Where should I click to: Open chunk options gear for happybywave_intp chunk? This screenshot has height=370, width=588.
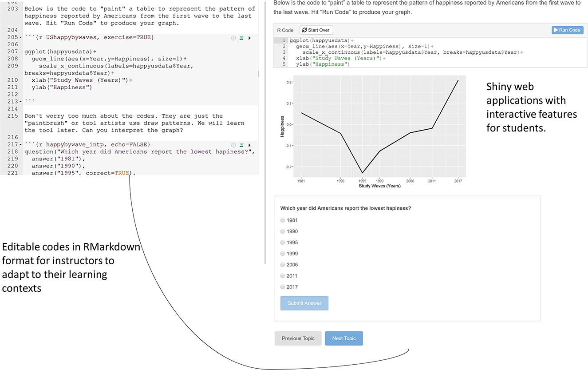coord(233,145)
